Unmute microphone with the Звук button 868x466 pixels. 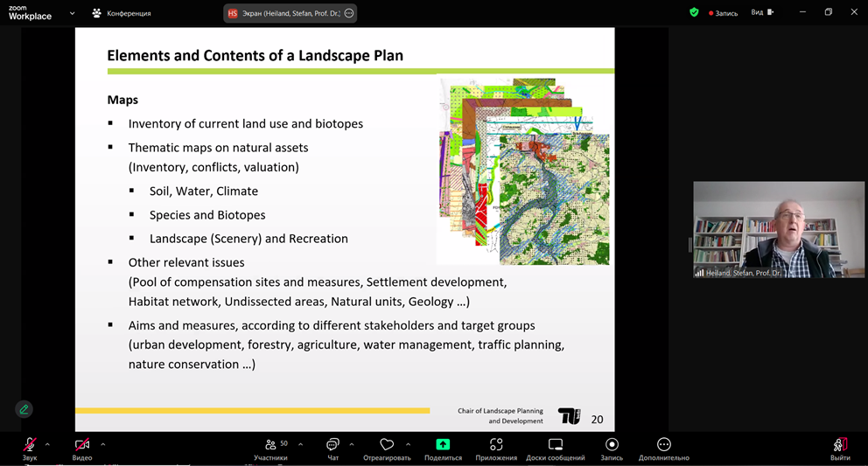click(29, 446)
